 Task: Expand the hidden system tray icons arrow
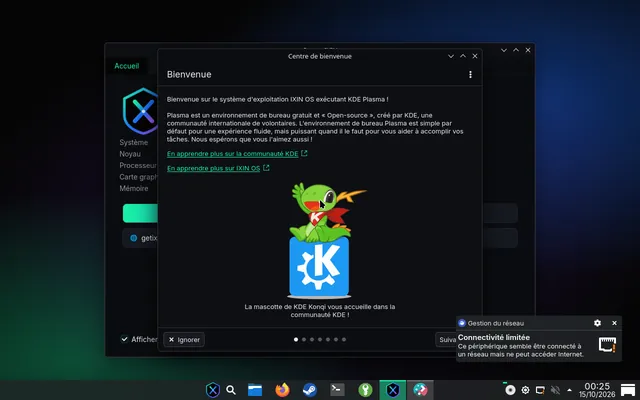569,390
